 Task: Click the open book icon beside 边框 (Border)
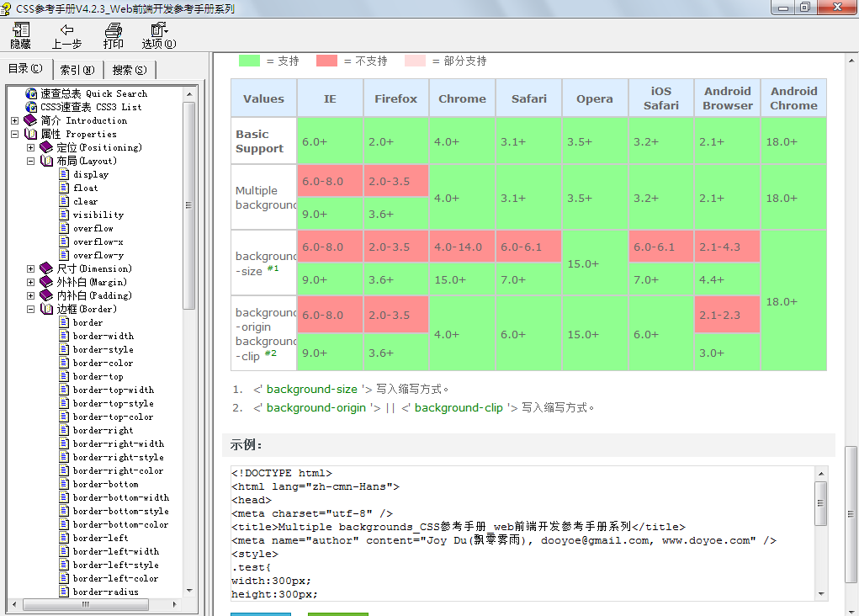[x=46, y=309]
